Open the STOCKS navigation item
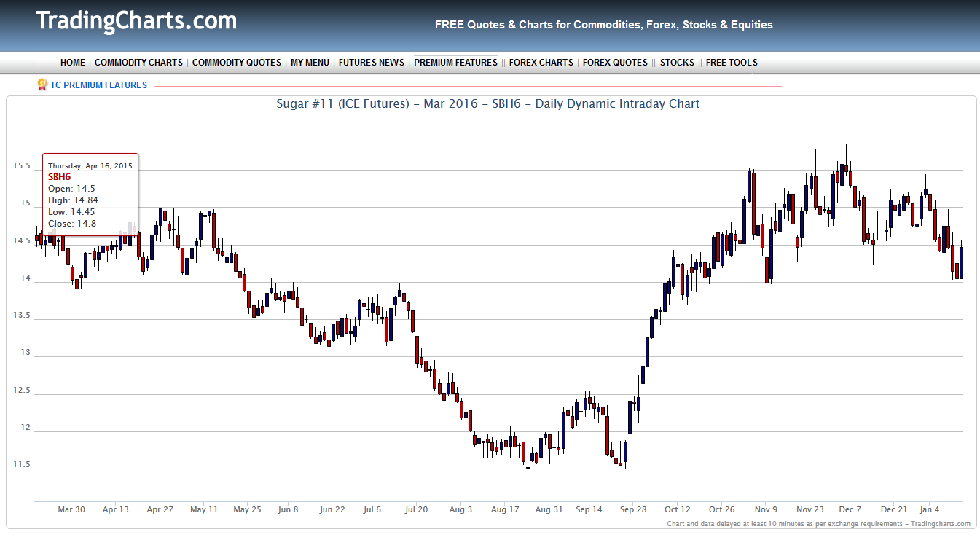 point(677,63)
